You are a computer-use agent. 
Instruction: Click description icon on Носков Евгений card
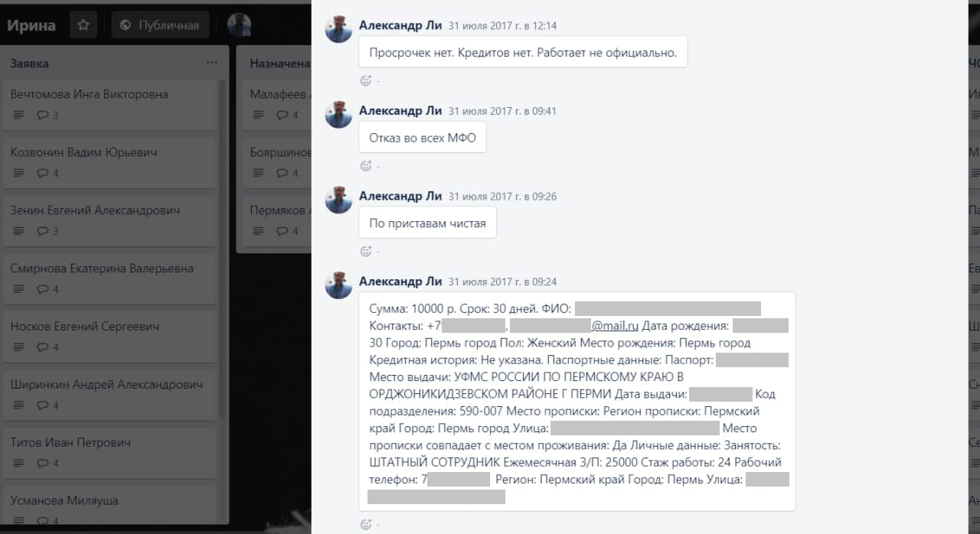click(x=19, y=347)
